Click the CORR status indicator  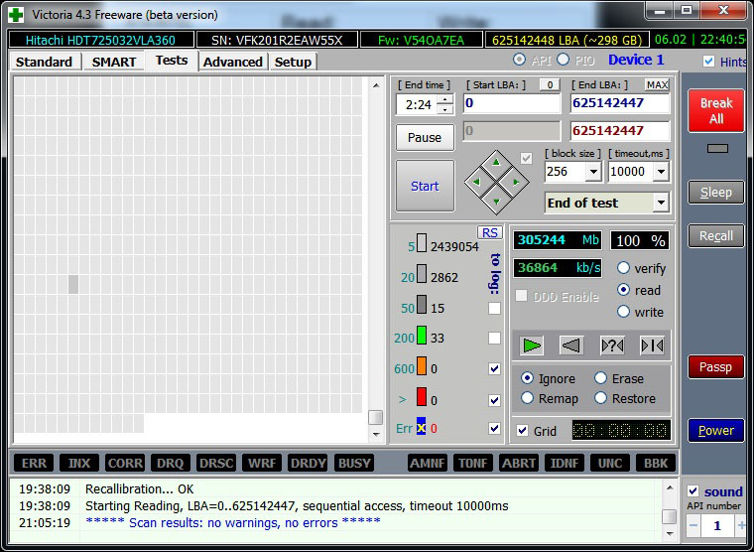click(x=125, y=464)
